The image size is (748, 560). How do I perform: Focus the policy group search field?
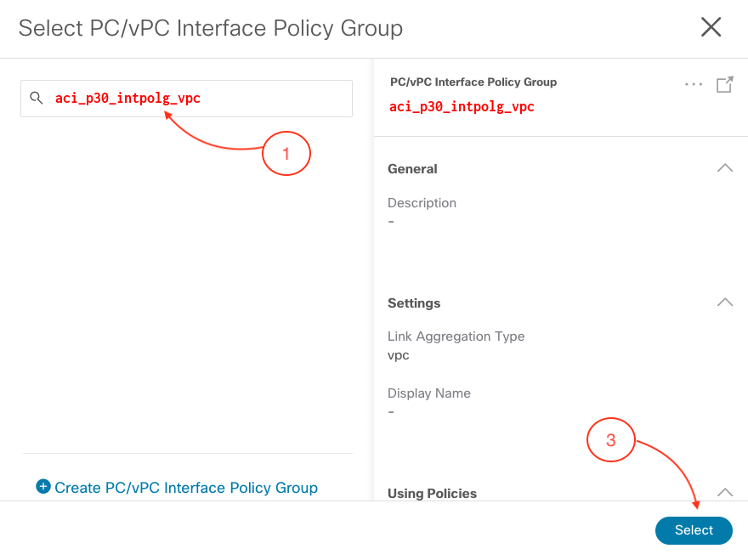pos(186,99)
